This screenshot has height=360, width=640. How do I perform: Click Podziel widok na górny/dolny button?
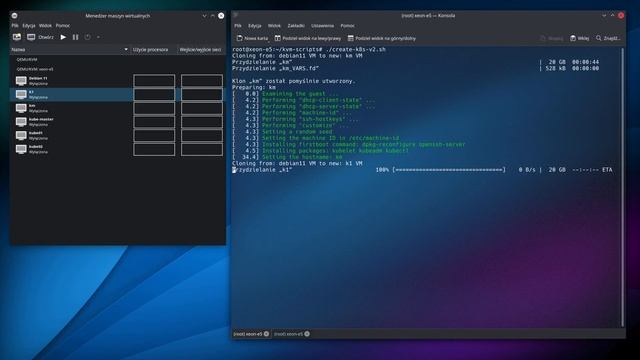382,38
